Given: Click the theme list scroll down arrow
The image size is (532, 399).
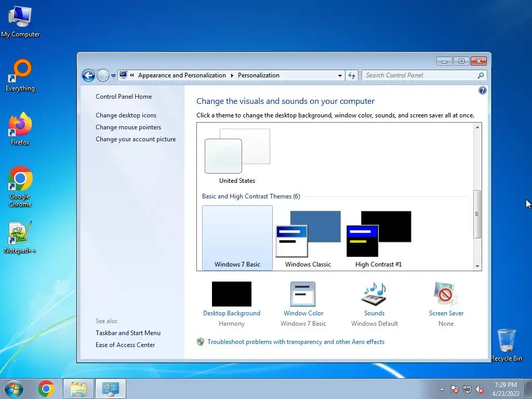Looking at the screenshot, I should click(x=477, y=267).
